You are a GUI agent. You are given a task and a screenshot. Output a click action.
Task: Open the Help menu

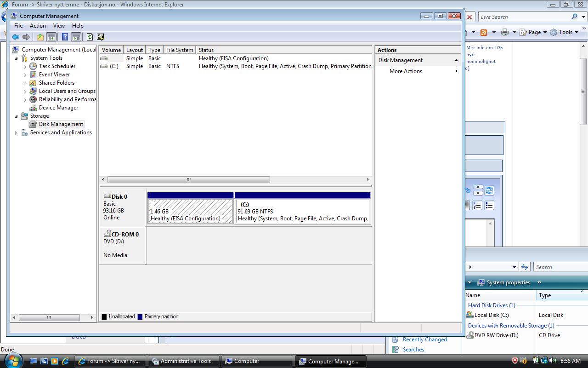[78, 26]
